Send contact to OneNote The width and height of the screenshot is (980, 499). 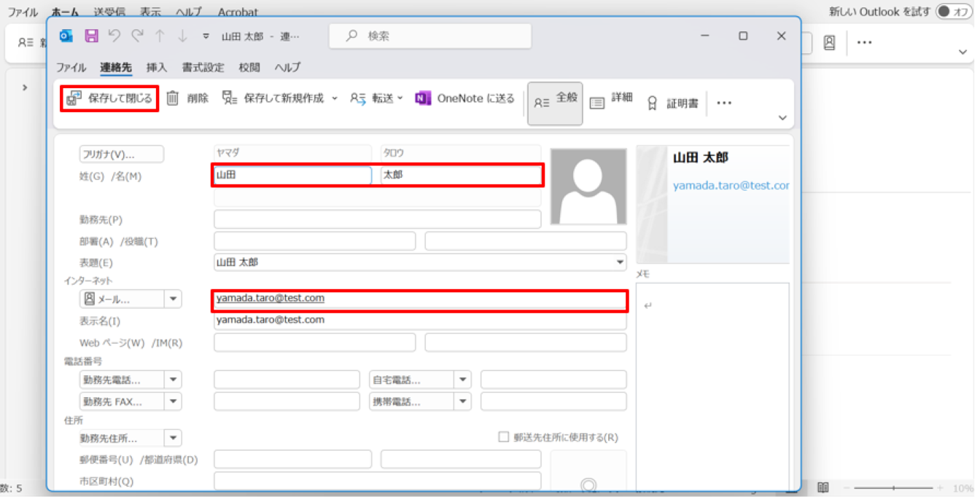464,98
